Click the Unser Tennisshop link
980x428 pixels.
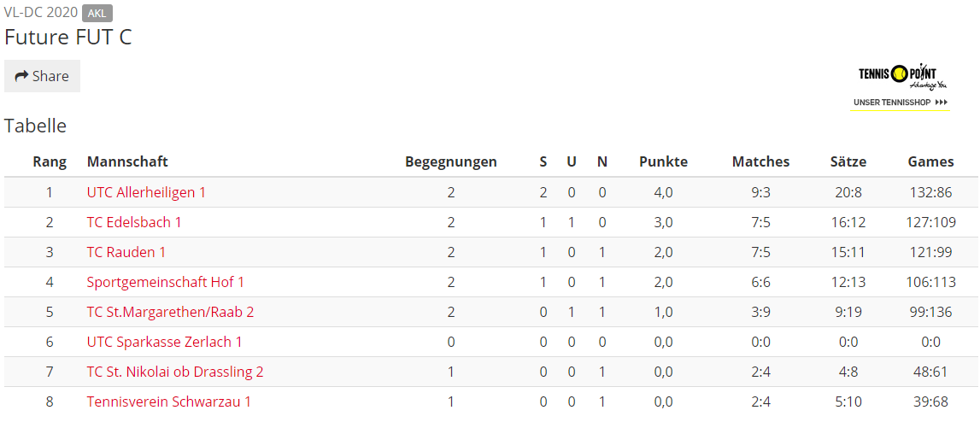(x=900, y=102)
